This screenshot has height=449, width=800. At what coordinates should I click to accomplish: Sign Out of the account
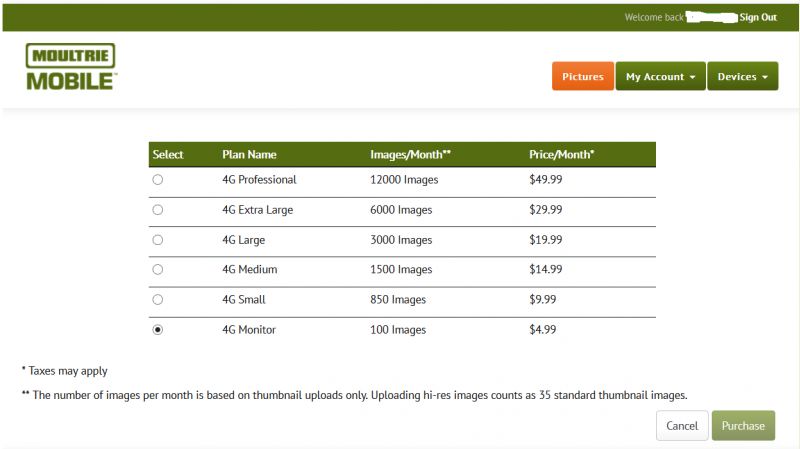coord(758,17)
